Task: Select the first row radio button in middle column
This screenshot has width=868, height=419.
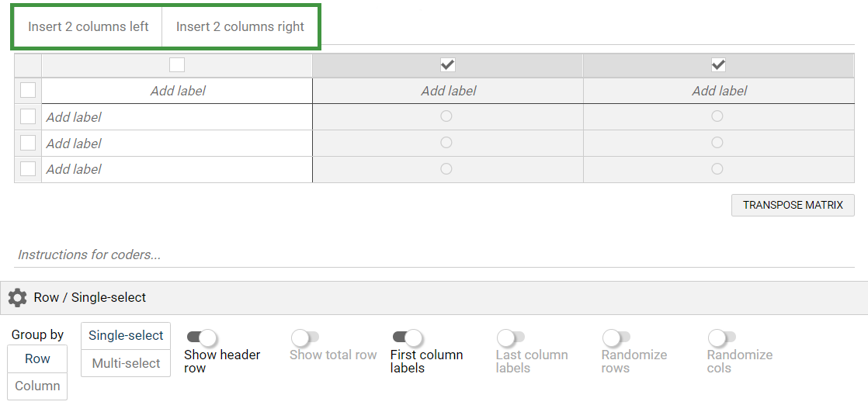Action: [x=446, y=116]
